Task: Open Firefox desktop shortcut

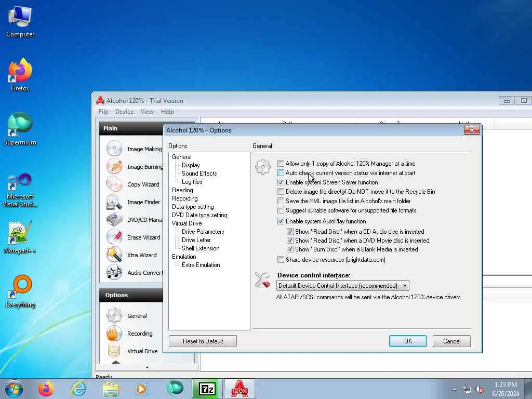Action: 20,75
